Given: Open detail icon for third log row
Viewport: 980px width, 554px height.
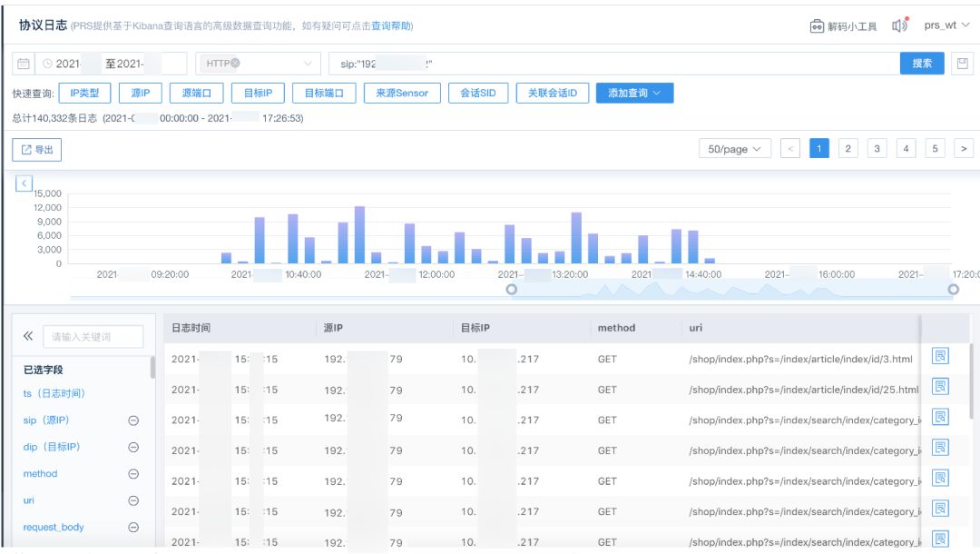Looking at the screenshot, I should pos(941,417).
